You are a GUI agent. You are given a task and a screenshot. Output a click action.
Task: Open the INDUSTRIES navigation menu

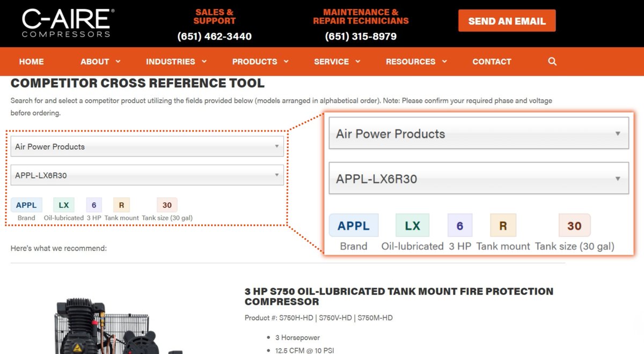point(176,62)
